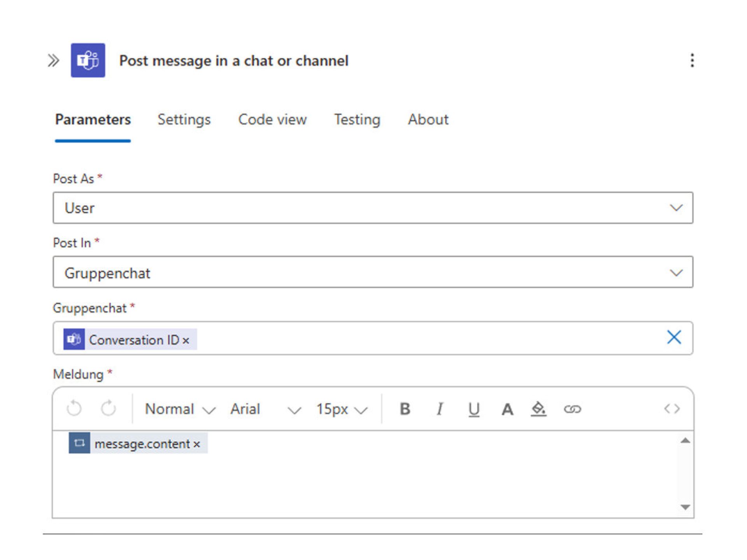Click the Microsoft Teams connector icon
The image size is (747, 560).
tap(88, 61)
